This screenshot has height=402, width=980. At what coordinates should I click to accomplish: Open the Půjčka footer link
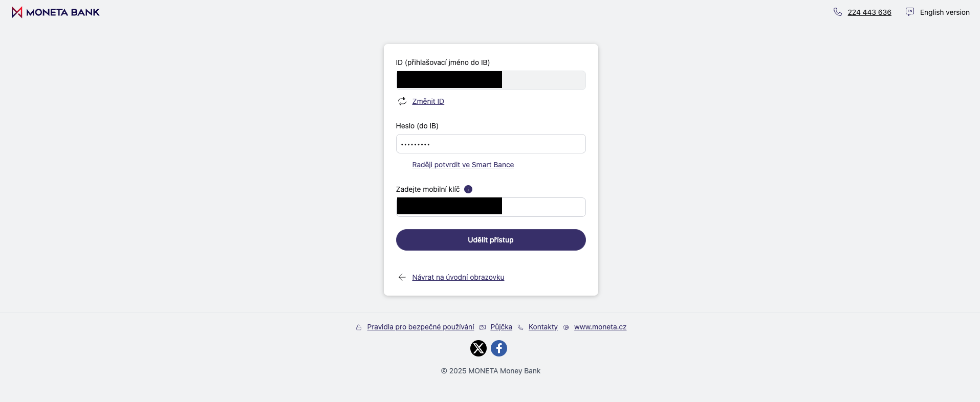pos(502,327)
